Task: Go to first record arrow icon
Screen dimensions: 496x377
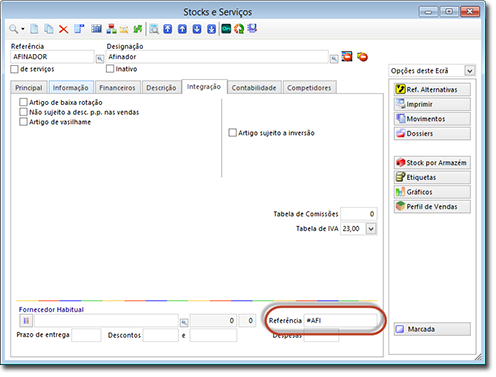Action: tap(168, 29)
